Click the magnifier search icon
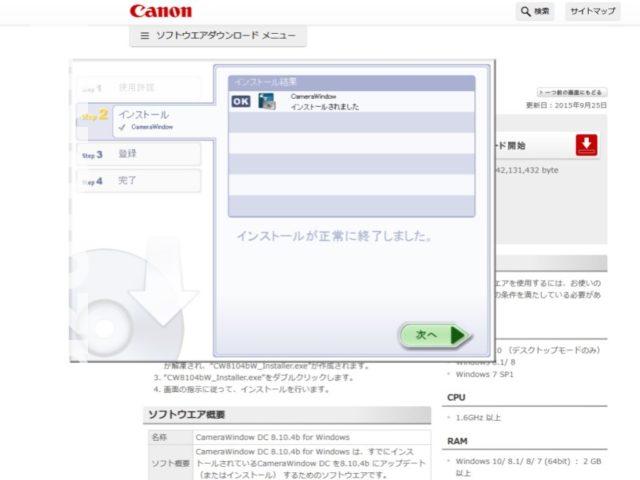 point(526,12)
